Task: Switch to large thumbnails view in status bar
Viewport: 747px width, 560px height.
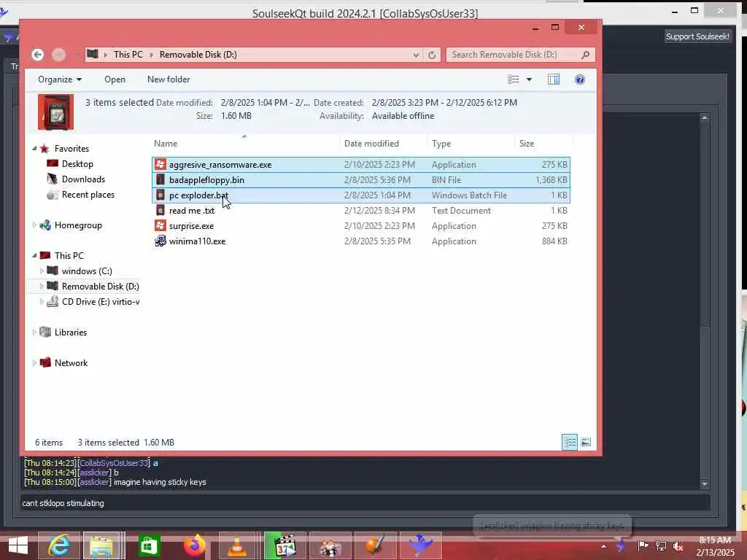Action: [586, 443]
